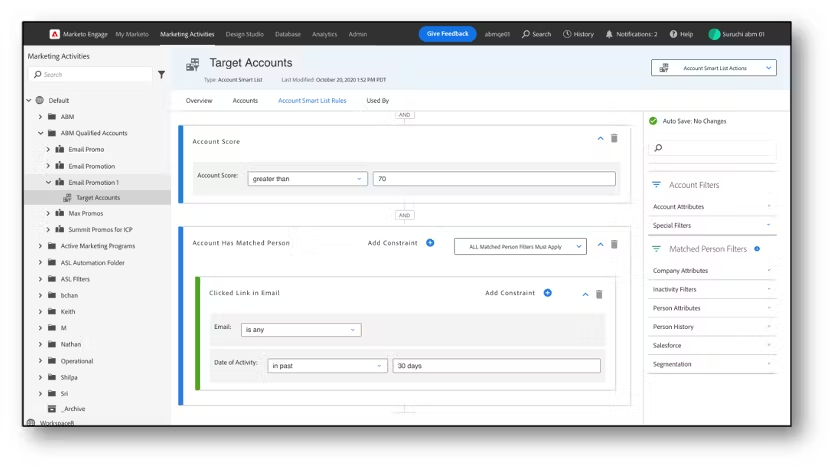Add constraint plus icon for Clicked Link in Email
This screenshot has width=834, height=469.
pos(547,293)
